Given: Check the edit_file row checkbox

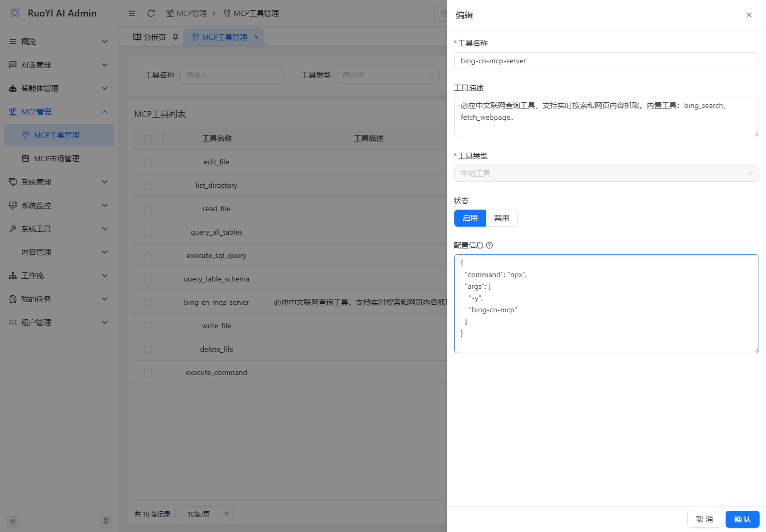Looking at the screenshot, I should [x=148, y=162].
